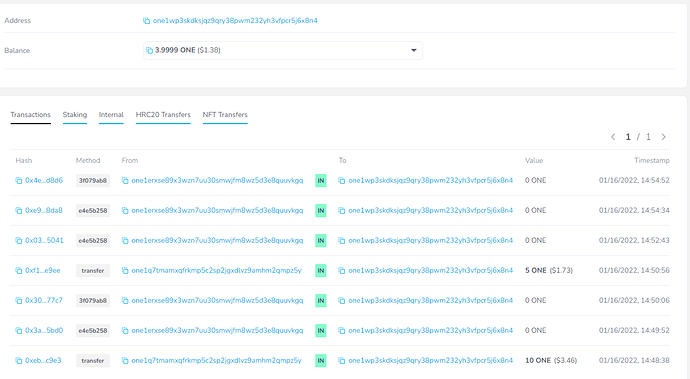Click method badge e4e5b258 in 0x03...5041 row
This screenshot has width=690, height=379.
(x=93, y=240)
